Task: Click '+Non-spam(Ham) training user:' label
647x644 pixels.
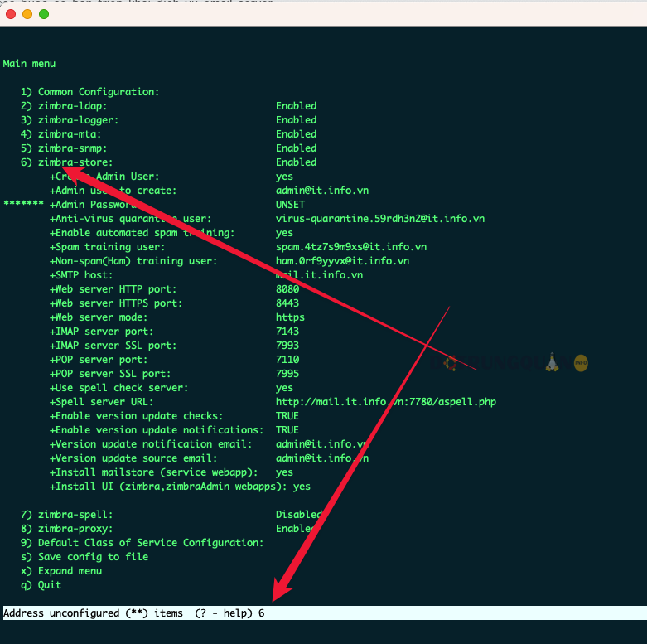Action: click(x=133, y=260)
